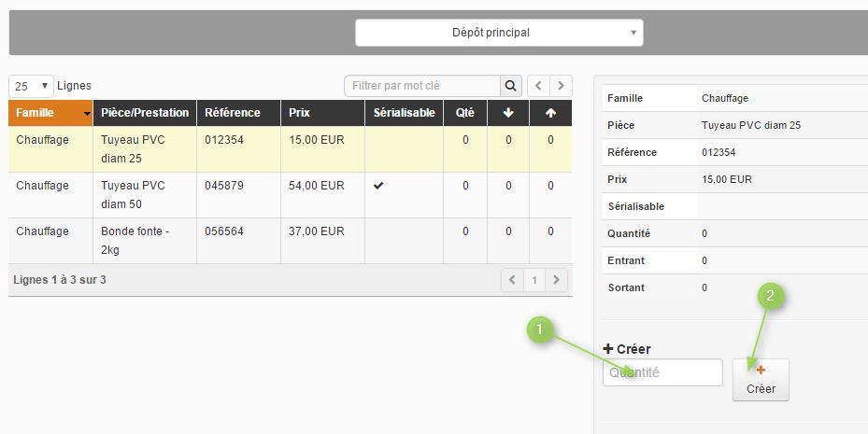This screenshot has width=868, height=434.
Task: Click reference 045879 cell
Action: click(238, 195)
